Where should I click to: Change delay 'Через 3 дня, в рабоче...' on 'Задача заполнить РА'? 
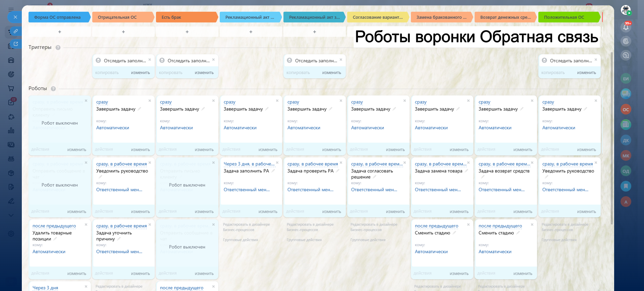249,164
